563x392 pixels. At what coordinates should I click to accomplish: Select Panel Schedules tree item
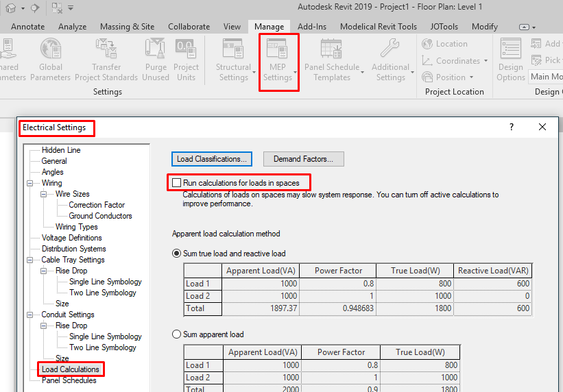pos(69,380)
